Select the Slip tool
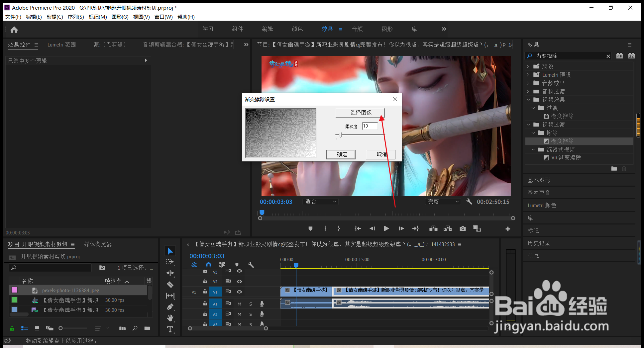The image size is (644, 348). pyautogui.click(x=170, y=296)
